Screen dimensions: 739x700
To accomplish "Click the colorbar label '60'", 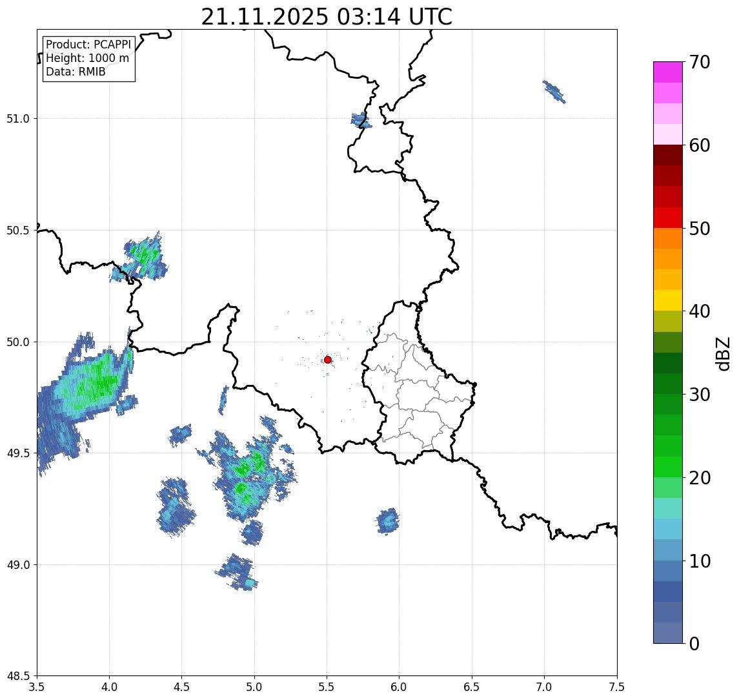I will click(x=700, y=146).
